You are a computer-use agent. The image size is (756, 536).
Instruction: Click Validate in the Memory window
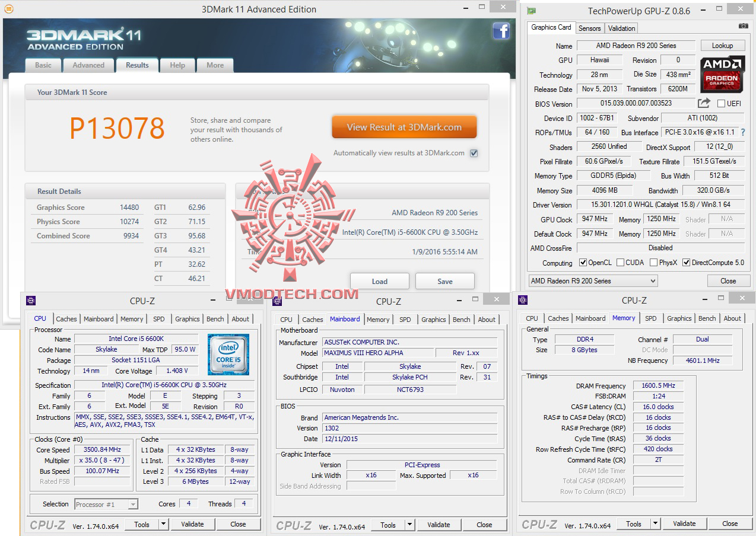(684, 524)
